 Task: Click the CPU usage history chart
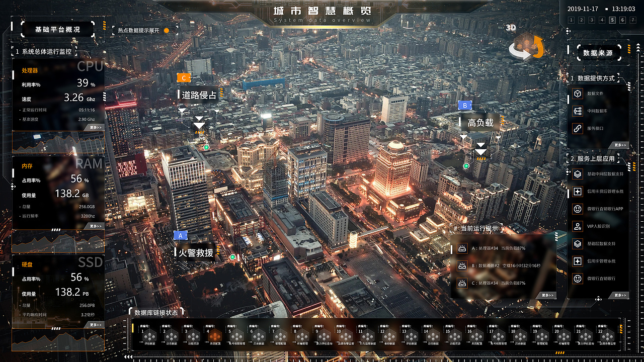[x=58, y=142]
